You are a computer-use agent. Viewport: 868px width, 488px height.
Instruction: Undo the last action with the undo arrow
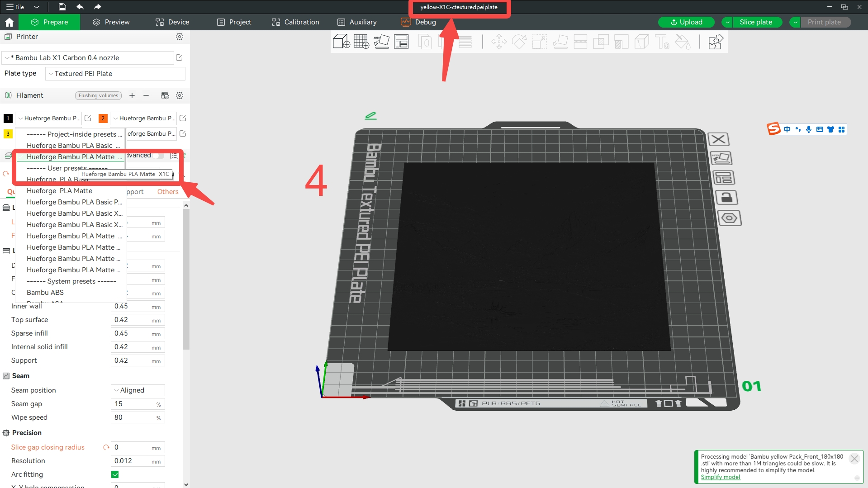coord(80,7)
